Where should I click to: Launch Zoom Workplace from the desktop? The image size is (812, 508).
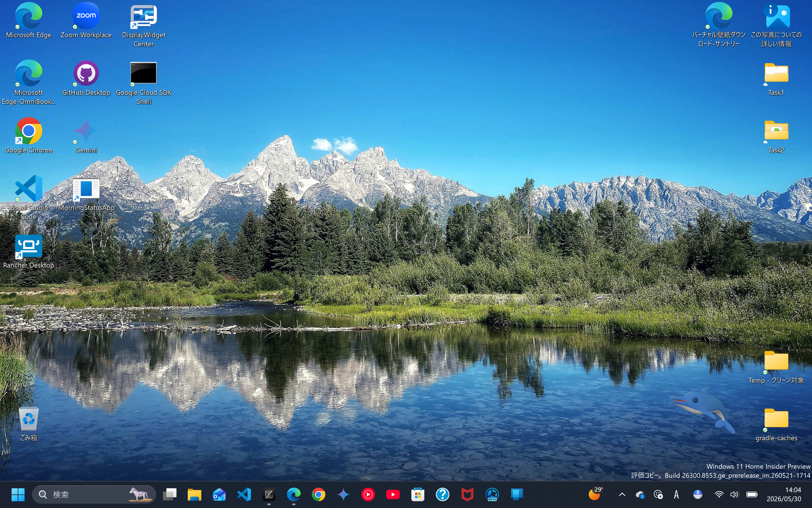tap(86, 20)
